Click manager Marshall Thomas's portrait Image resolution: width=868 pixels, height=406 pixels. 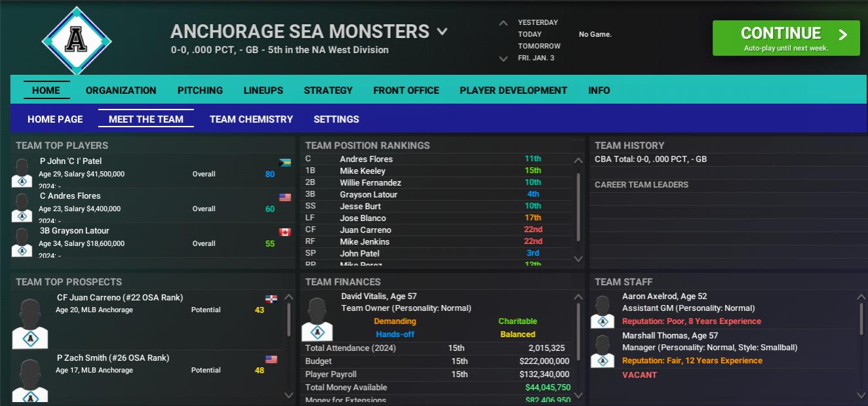click(x=602, y=350)
